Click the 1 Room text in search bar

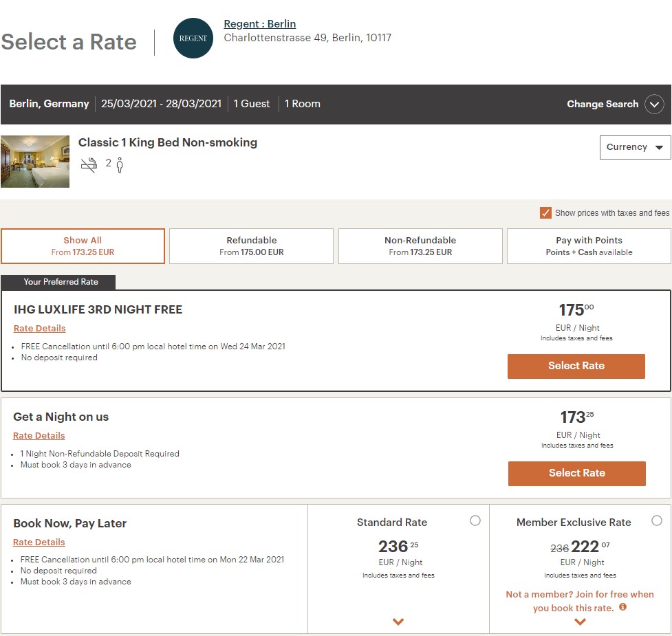click(303, 104)
